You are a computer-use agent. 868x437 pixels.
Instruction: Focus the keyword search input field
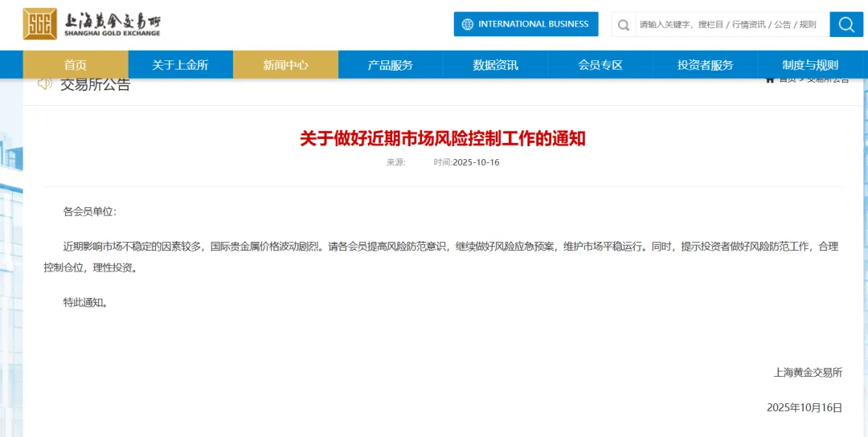tap(727, 25)
